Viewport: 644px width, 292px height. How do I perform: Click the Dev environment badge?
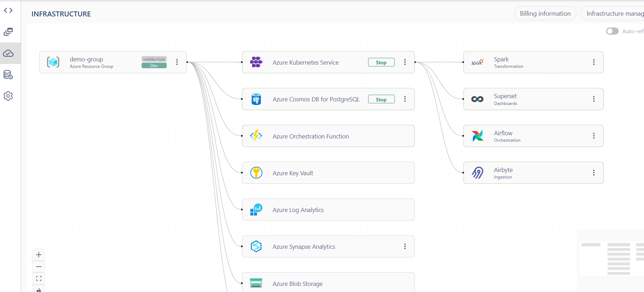154,66
